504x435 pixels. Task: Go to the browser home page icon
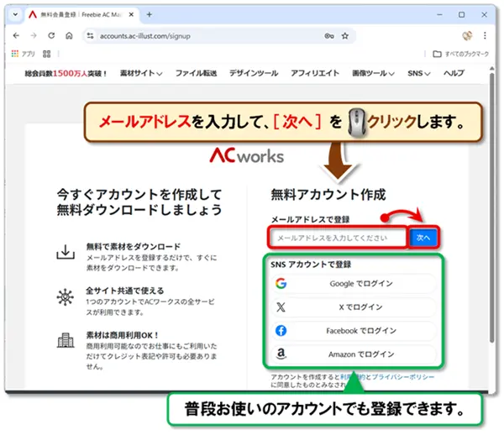tap(69, 35)
